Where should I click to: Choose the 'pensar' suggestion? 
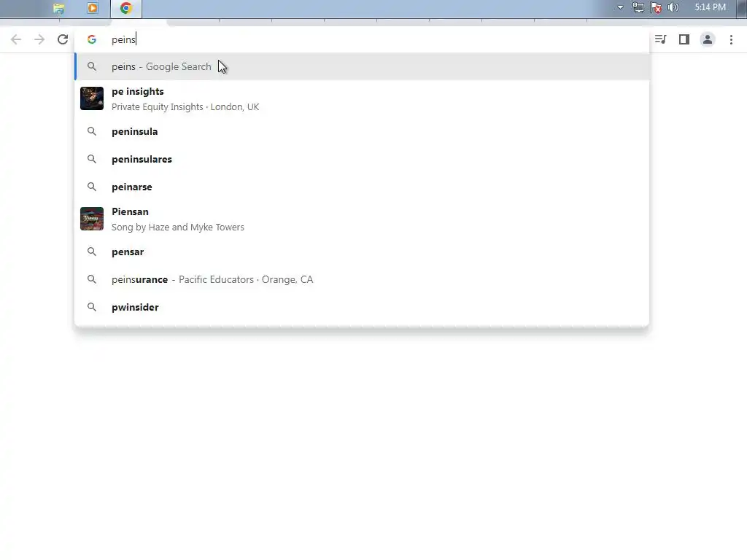[362, 252]
